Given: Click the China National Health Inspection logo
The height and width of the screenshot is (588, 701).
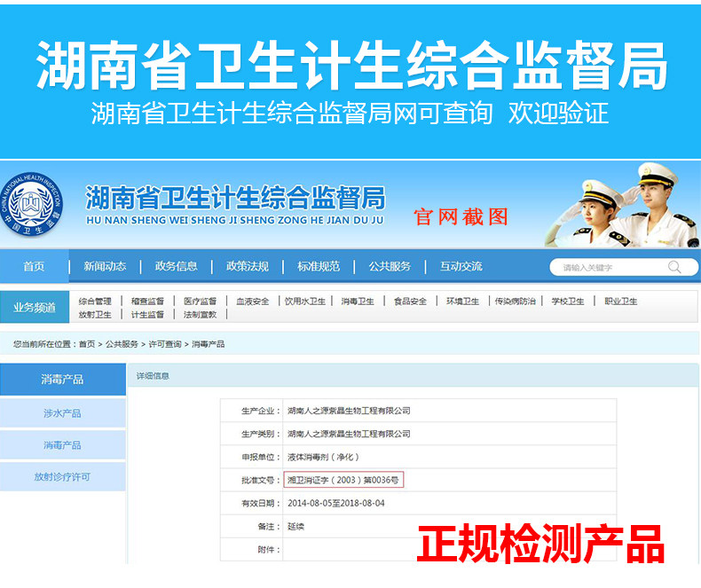Looking at the screenshot, I should pos(31,205).
